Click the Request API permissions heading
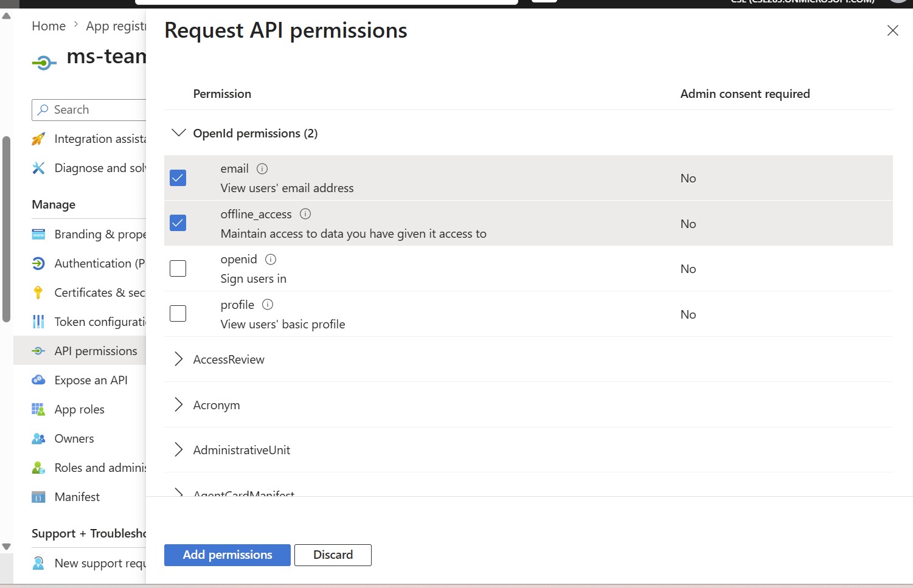Screen dimensions: 913x588 click(286, 30)
